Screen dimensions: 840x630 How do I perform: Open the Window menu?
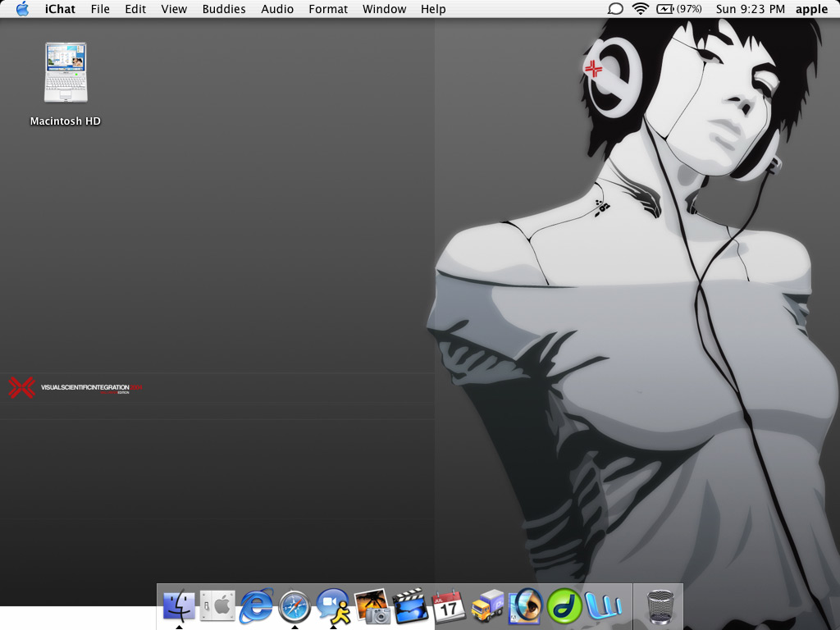point(384,9)
